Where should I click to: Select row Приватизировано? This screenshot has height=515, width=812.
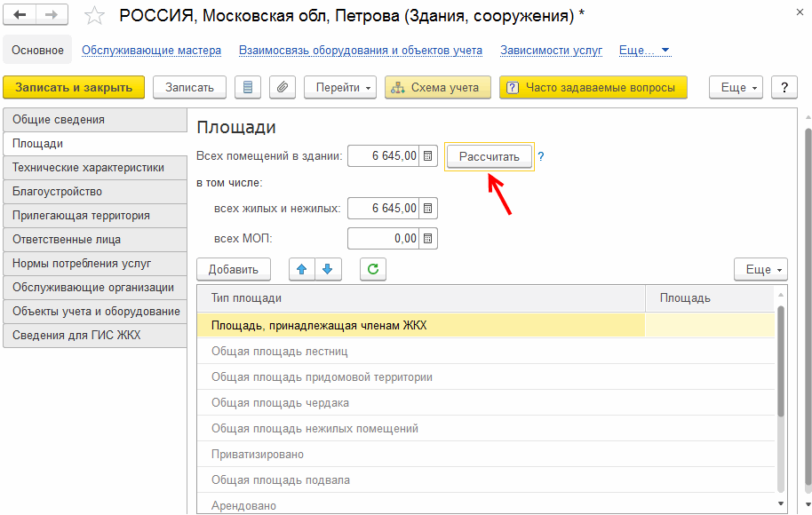coord(486,455)
